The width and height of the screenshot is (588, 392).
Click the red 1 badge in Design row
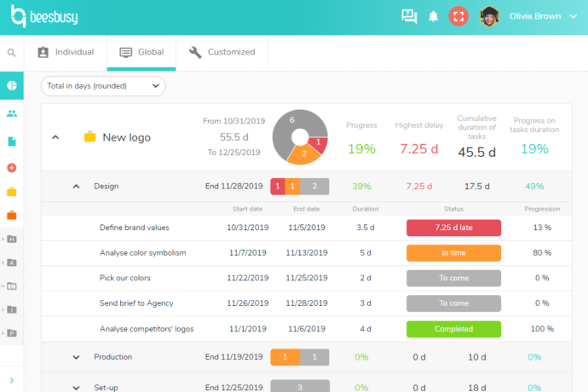[278, 187]
